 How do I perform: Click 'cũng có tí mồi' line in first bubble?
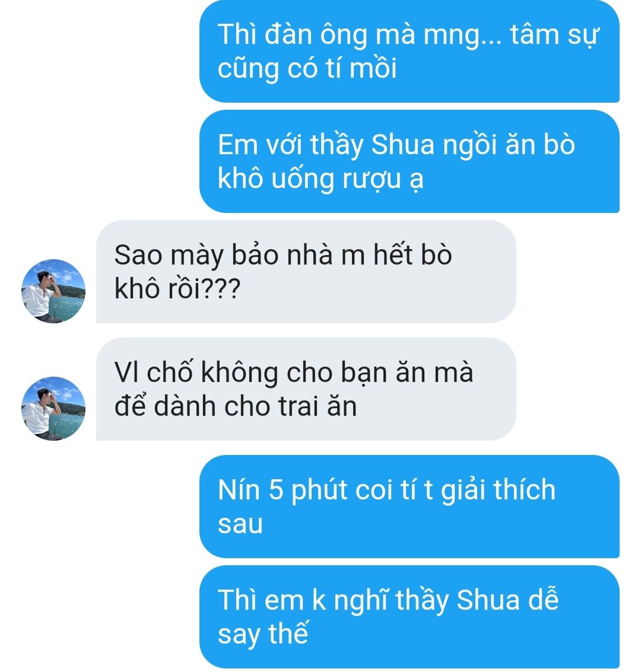pyautogui.click(x=307, y=69)
